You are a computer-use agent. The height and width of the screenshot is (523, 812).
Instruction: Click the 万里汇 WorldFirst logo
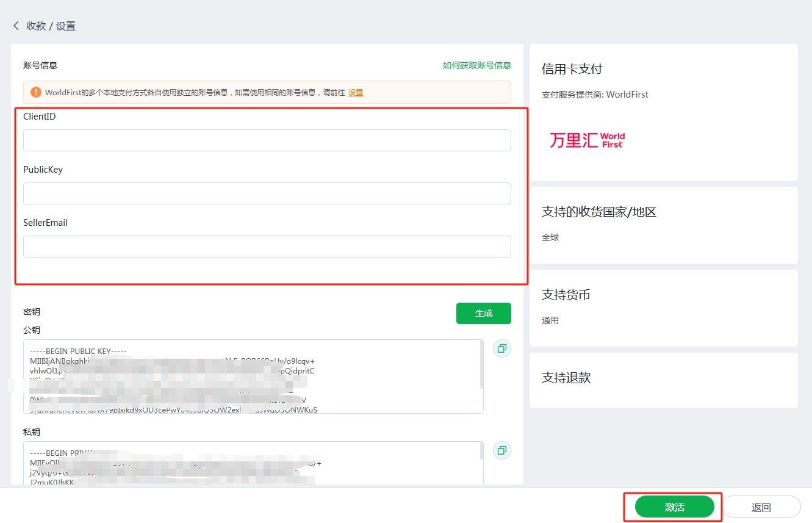click(x=587, y=140)
